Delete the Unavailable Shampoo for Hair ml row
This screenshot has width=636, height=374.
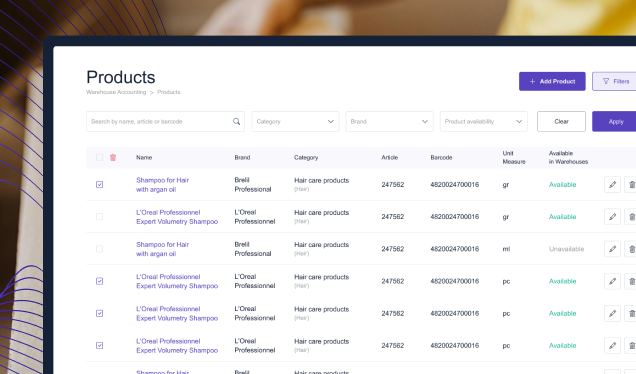tap(631, 249)
